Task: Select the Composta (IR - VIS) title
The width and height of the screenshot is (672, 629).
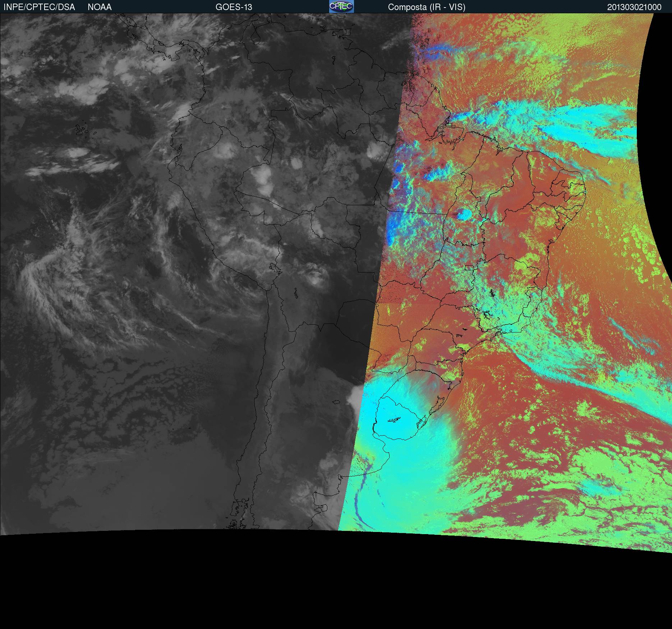Action: tap(427, 7)
